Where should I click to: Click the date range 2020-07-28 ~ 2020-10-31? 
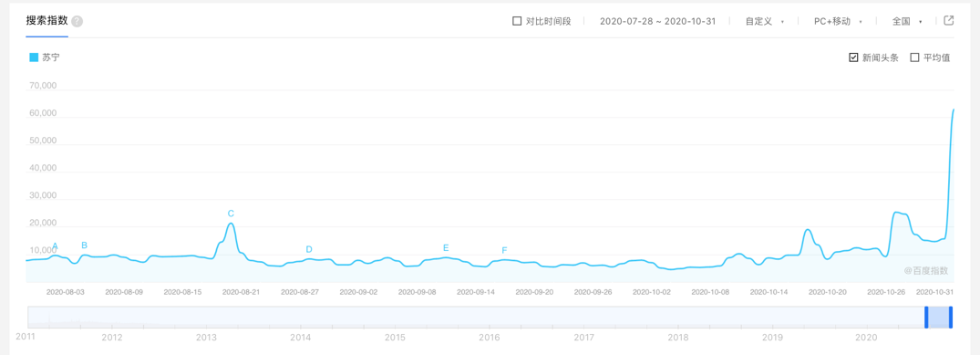(x=657, y=21)
